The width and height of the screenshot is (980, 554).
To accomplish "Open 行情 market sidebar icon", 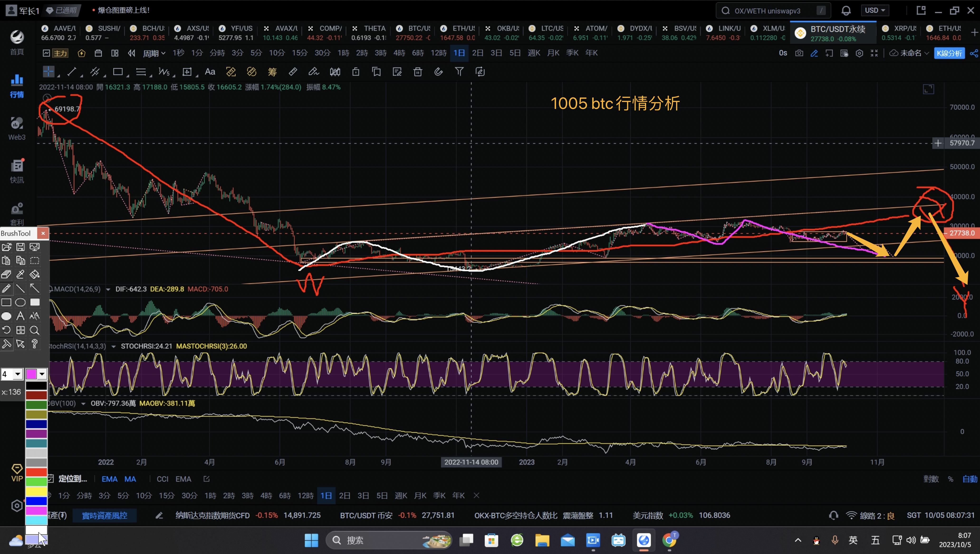I will click(x=17, y=86).
